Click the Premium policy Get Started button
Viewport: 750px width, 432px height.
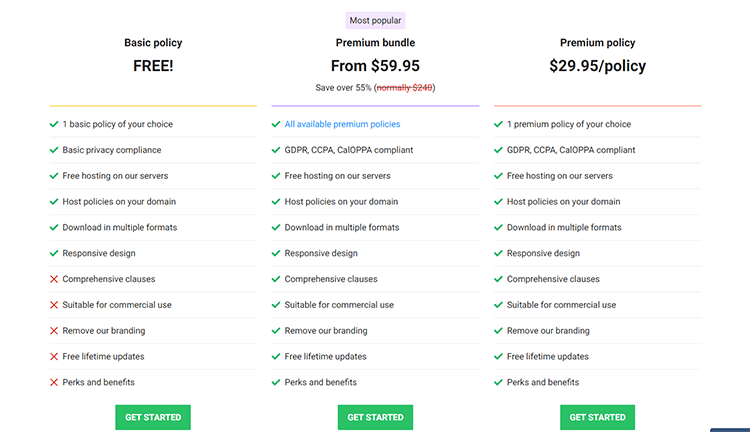point(597,417)
